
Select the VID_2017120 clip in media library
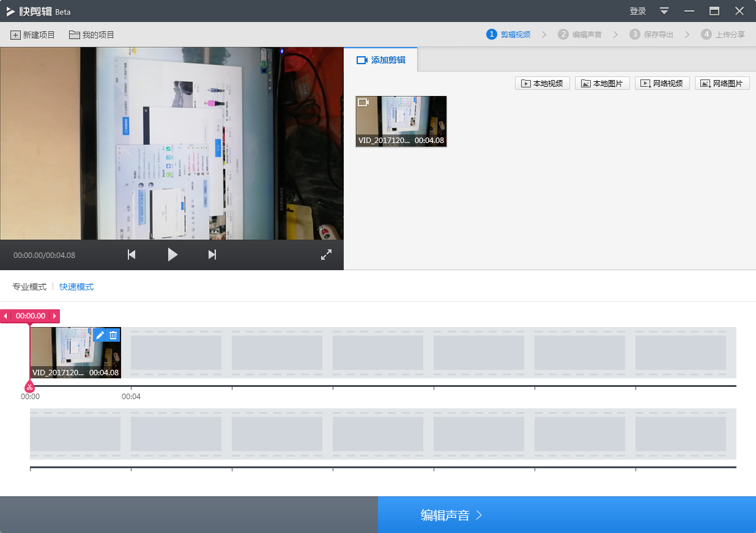point(401,122)
